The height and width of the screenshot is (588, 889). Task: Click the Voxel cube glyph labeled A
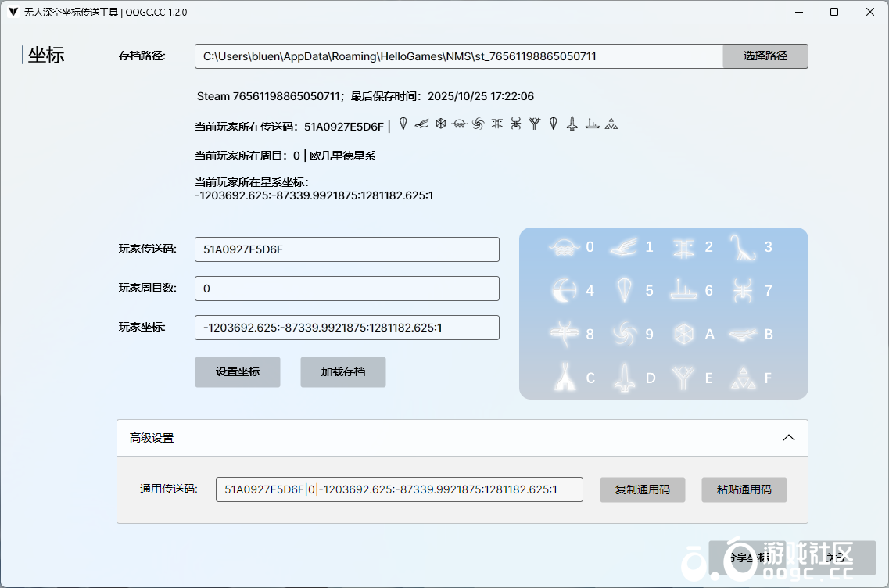[683, 334]
